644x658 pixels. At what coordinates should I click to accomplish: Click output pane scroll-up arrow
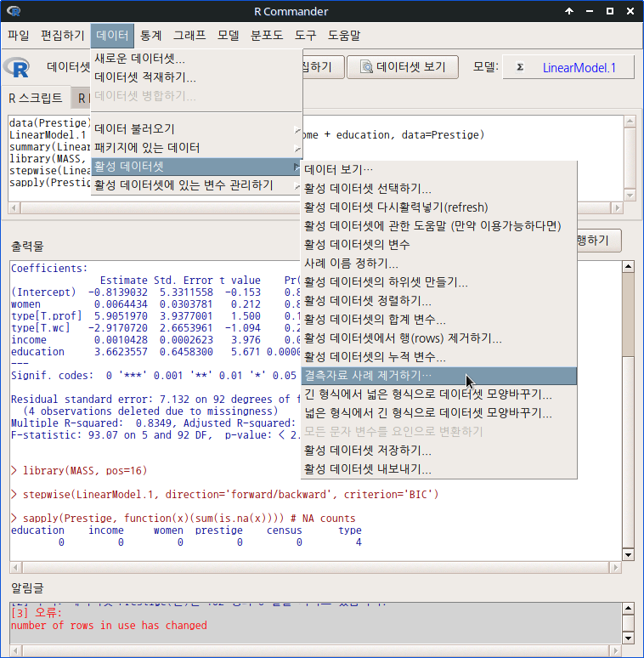[628, 266]
